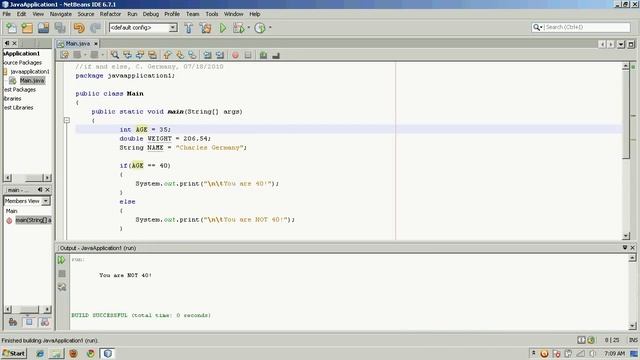Open the Team menu

tap(193, 14)
